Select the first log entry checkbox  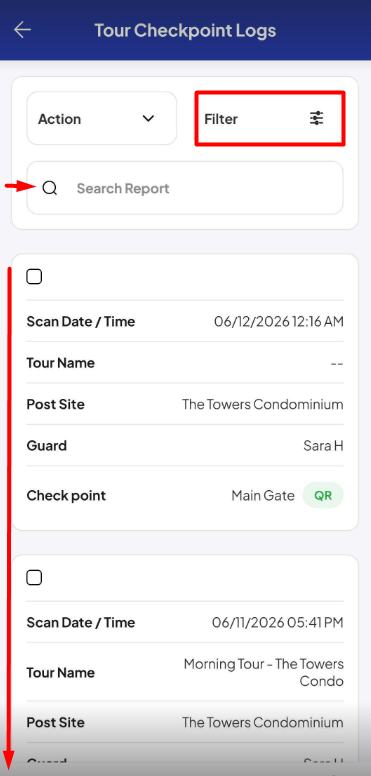pos(34,277)
